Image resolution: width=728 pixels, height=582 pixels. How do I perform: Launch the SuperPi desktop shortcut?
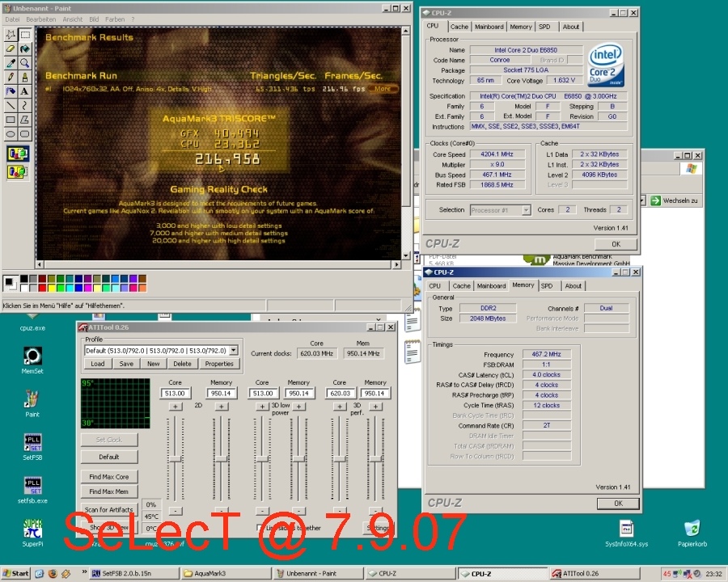(x=32, y=533)
